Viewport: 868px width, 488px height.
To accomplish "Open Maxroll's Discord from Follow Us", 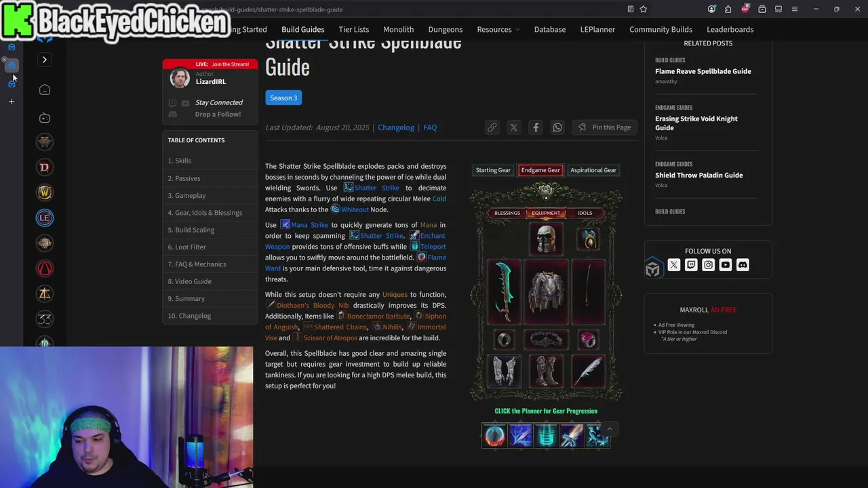I will click(743, 265).
